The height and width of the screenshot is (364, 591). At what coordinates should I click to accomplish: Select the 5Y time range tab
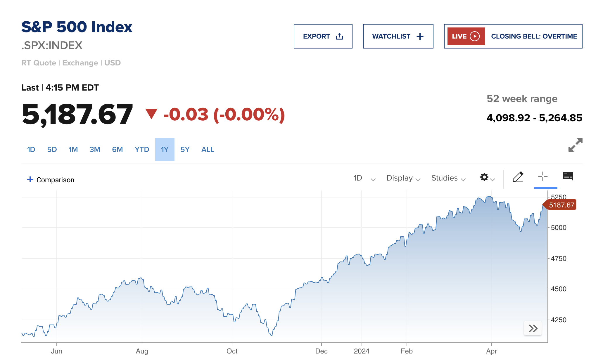185,150
